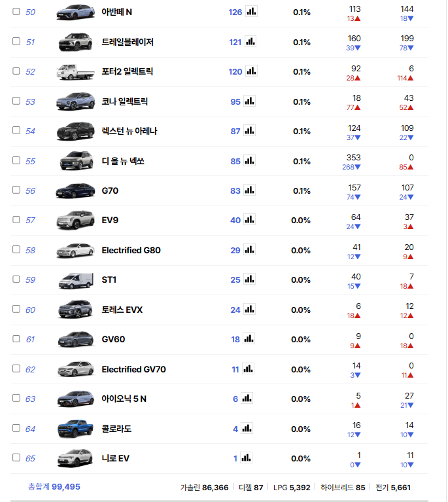Open the Electrified GV70 model page
This screenshot has height=502, width=448.
[133, 369]
